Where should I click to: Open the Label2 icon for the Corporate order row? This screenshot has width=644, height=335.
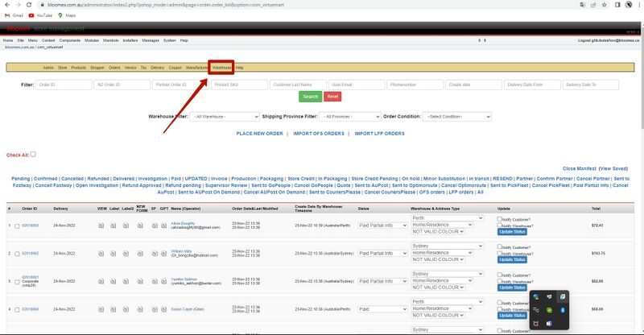[x=126, y=281]
